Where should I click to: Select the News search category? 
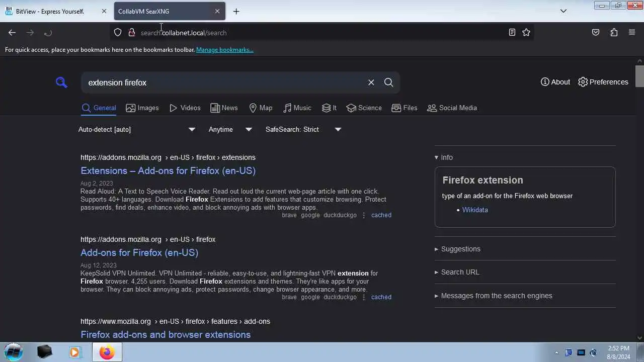tap(224, 108)
